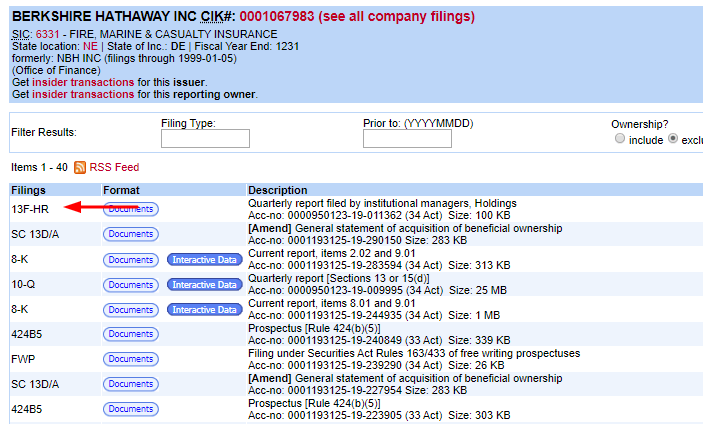This screenshot has width=703, height=424.
Task: Open Documents for SC 13D/A Acc-no 0001193125-19-290150
Action: coord(130,234)
